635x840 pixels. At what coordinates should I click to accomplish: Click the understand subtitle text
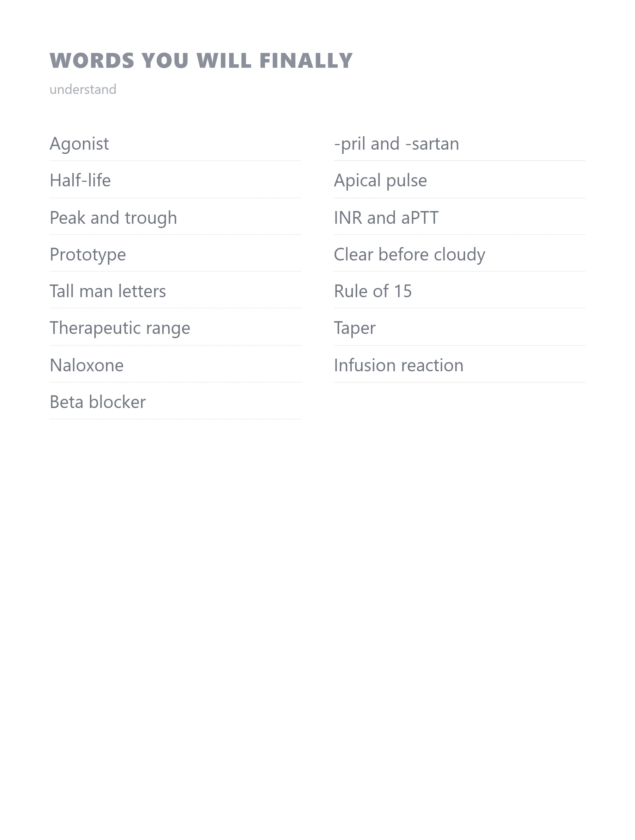(83, 90)
